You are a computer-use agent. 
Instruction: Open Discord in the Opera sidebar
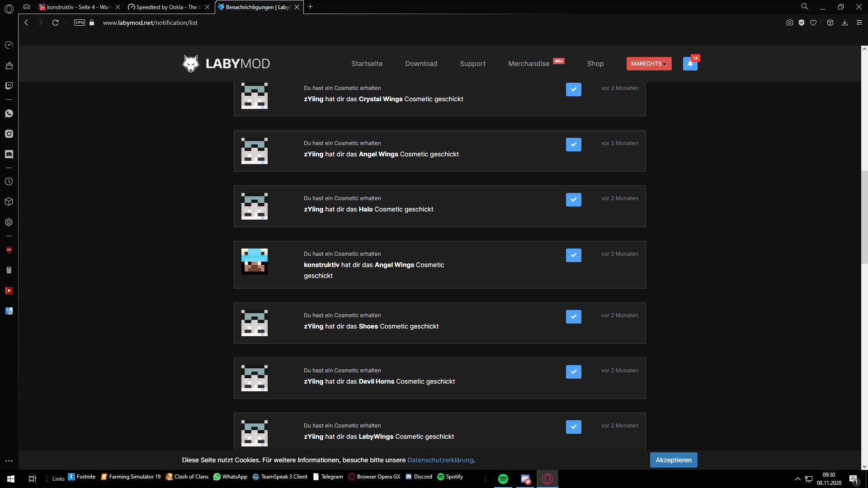tap(9, 154)
